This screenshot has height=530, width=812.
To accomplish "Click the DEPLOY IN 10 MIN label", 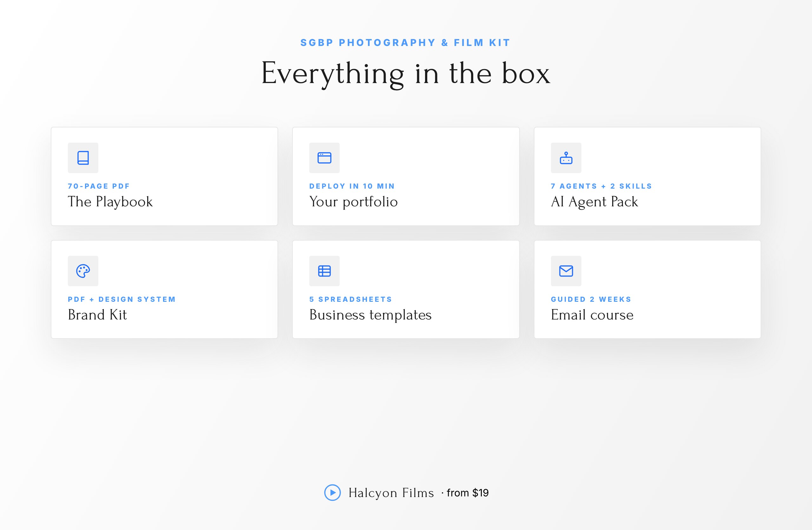I will click(352, 186).
